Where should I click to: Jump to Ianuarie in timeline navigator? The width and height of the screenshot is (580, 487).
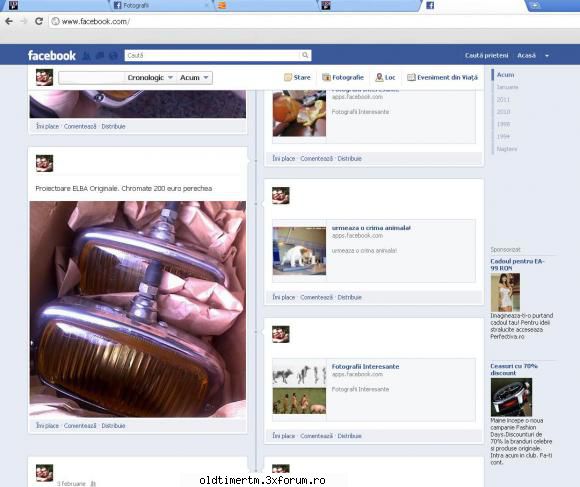pyautogui.click(x=507, y=87)
